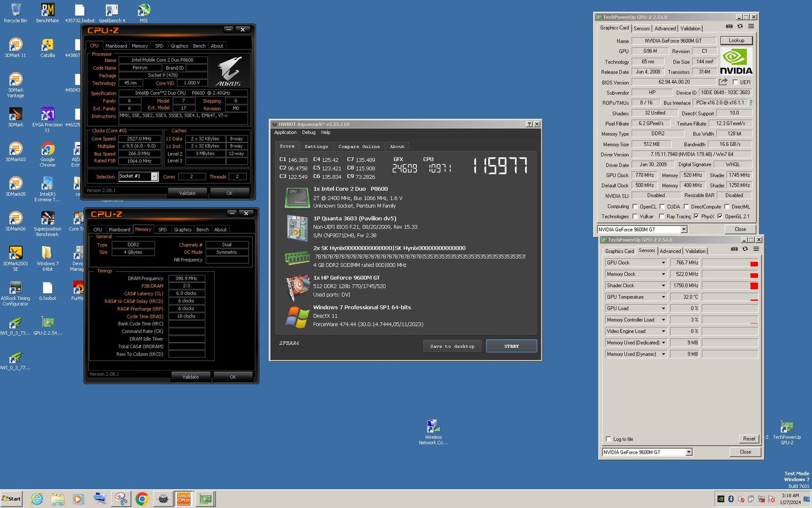
Task: Open Catzilla desktop icon
Action: (x=47, y=48)
